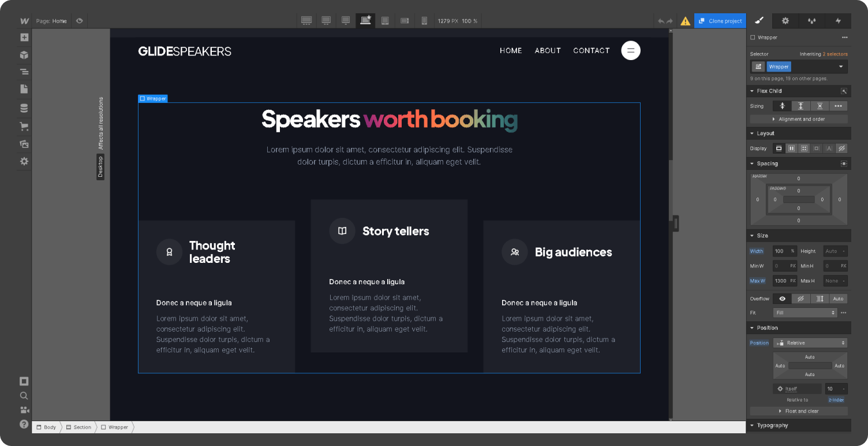Set overflow to hidden

coord(801,299)
